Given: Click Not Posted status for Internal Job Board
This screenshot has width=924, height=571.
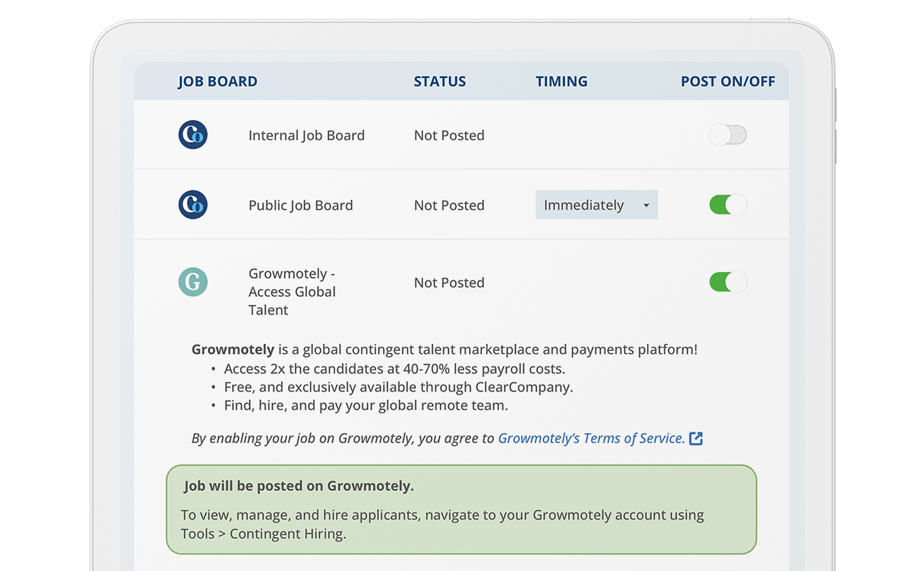Looking at the screenshot, I should click(x=449, y=135).
